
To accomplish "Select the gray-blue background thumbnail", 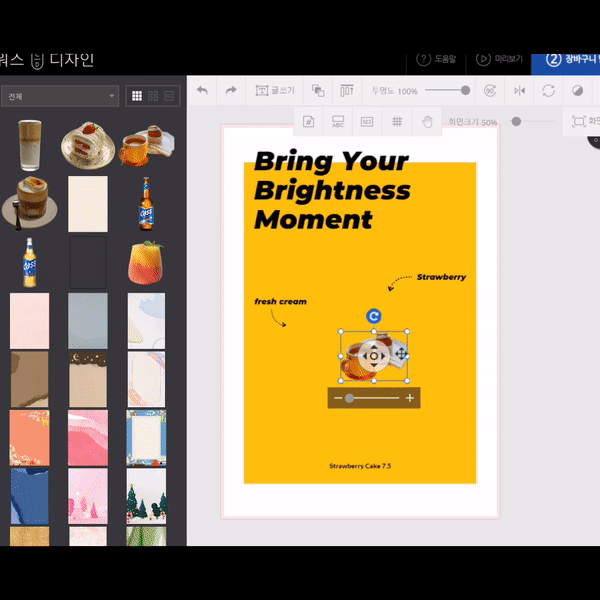I will (88, 321).
